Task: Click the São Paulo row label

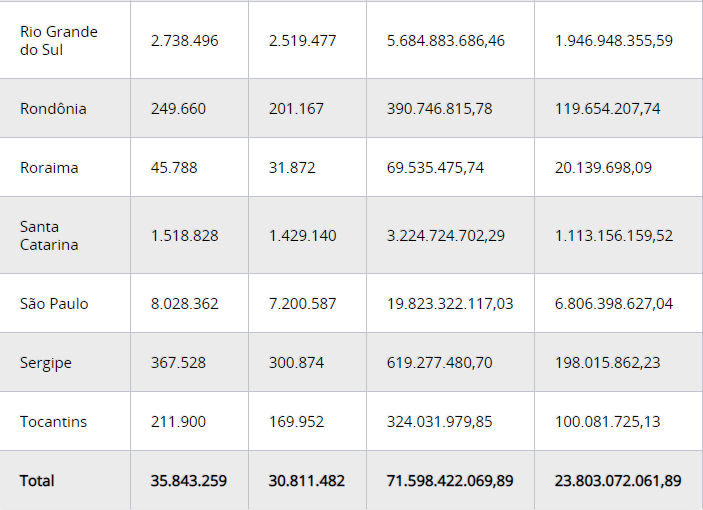Action: 54,304
